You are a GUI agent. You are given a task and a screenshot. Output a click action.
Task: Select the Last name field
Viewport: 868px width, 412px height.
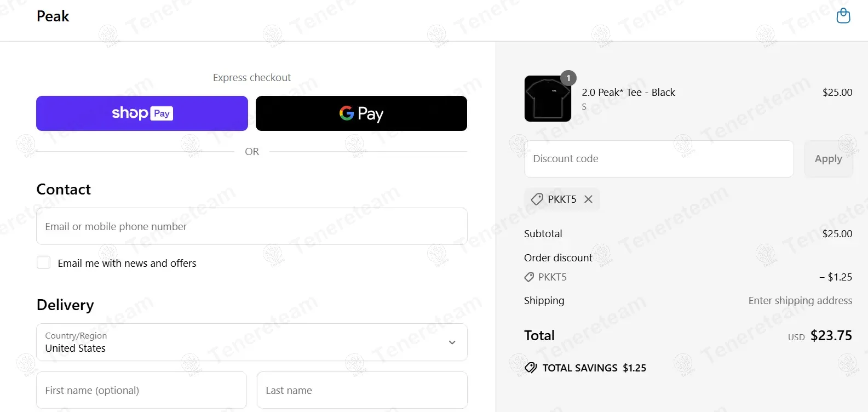pos(362,390)
